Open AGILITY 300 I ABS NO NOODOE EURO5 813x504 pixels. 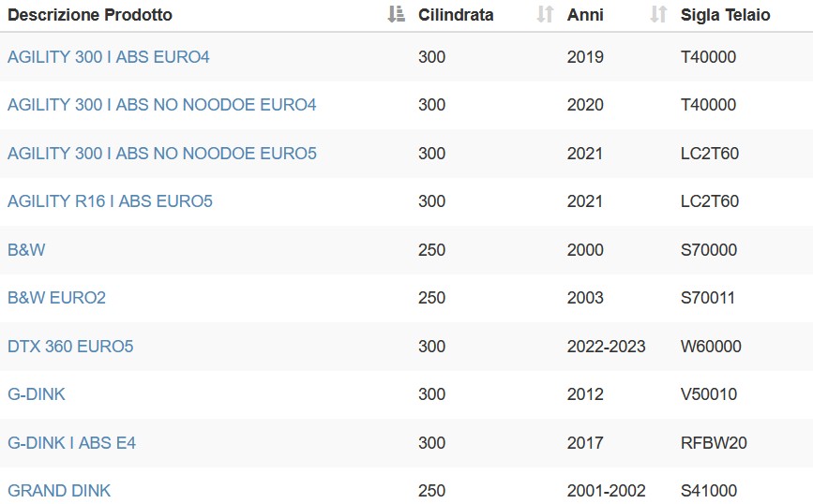tap(162, 154)
